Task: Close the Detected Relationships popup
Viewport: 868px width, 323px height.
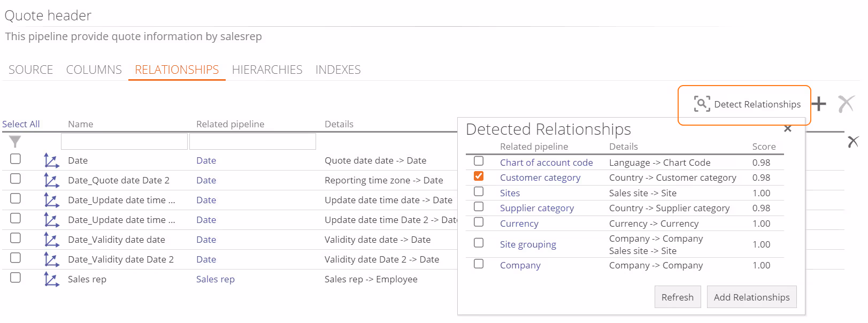Action: 787,128
